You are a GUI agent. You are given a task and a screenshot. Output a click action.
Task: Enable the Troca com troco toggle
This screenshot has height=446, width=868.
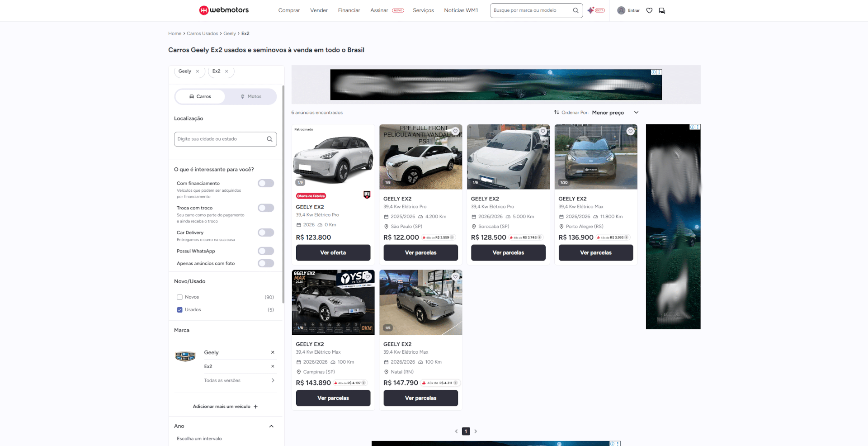[266, 208]
